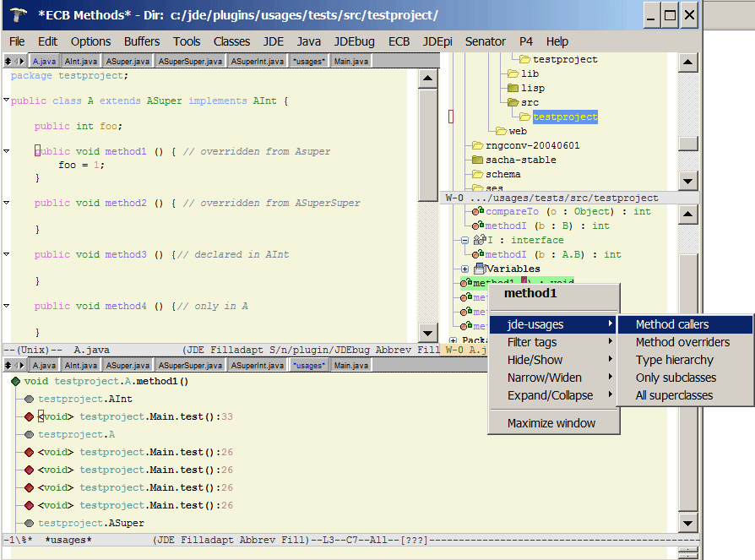
Task: Click the green diamond icon beside void testproject.A.method1()
Action: (15, 382)
